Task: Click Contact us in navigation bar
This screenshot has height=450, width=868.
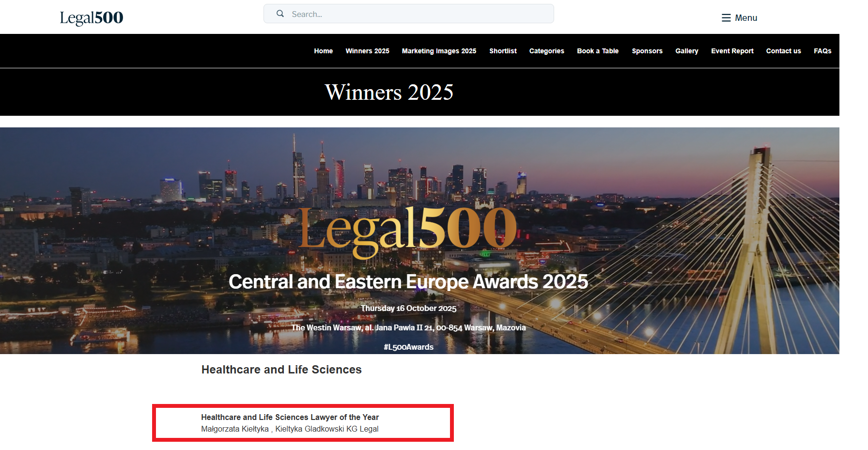Action: point(783,51)
